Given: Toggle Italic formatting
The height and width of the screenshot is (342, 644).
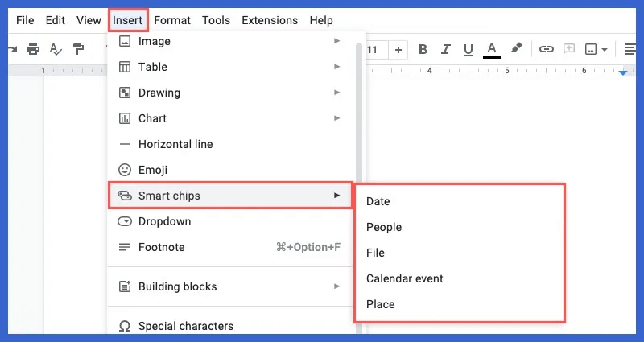Looking at the screenshot, I should click(446, 49).
